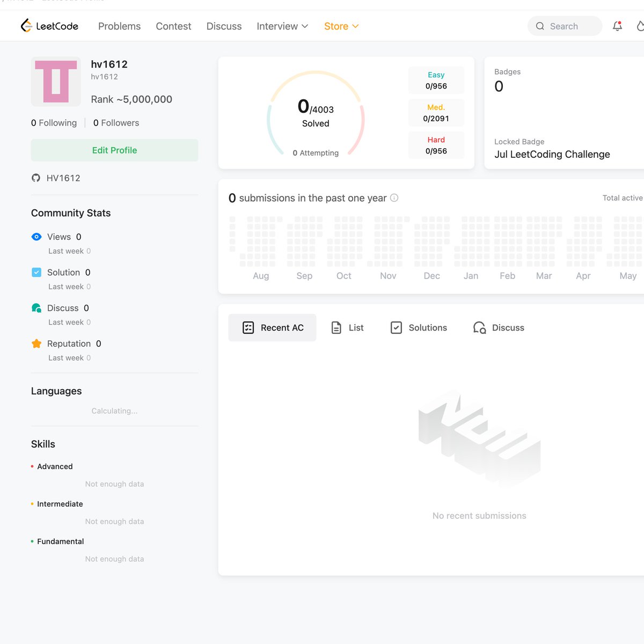Click the List document icon
This screenshot has height=644, width=644.
(336, 327)
